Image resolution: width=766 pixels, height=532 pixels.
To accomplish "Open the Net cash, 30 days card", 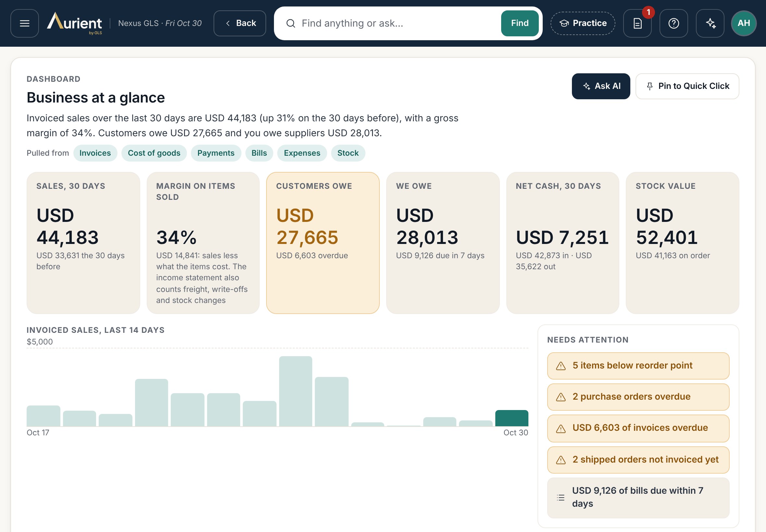I will pyautogui.click(x=562, y=243).
